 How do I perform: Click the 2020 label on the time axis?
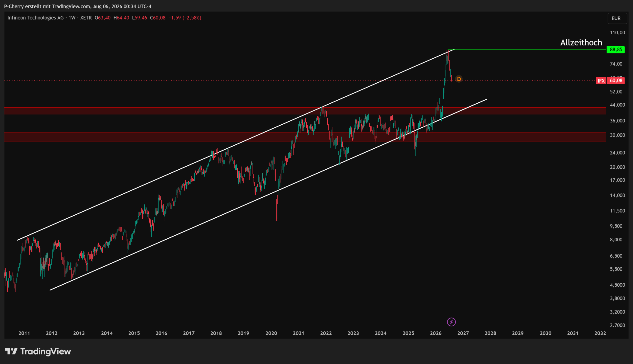pos(271,333)
